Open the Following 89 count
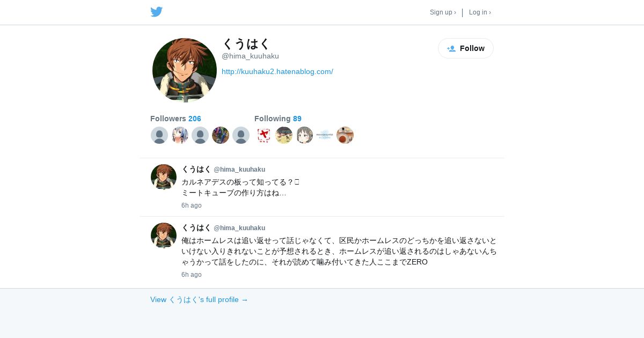This screenshot has height=338, width=644. pos(278,119)
